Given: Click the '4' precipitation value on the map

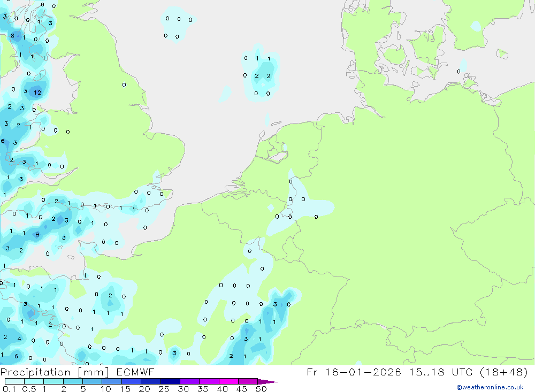Looking at the screenshot, I should 19,339.
